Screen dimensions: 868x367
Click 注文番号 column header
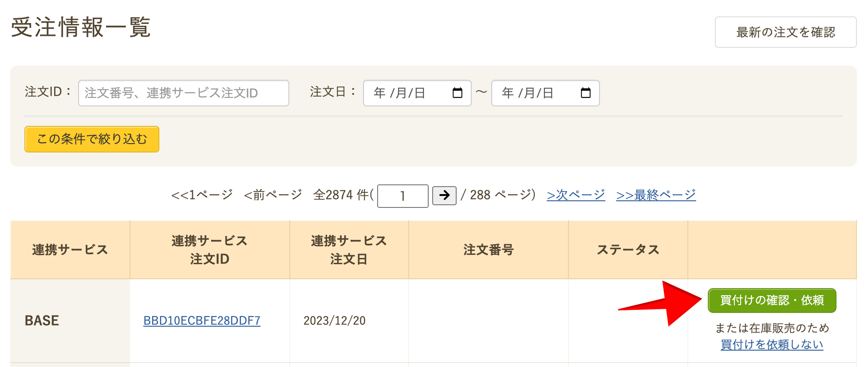pos(488,250)
